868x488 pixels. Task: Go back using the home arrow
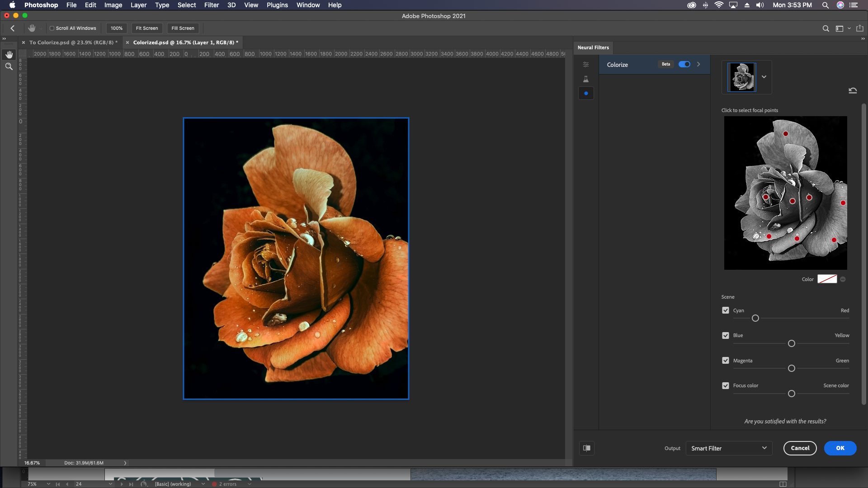coord(13,28)
